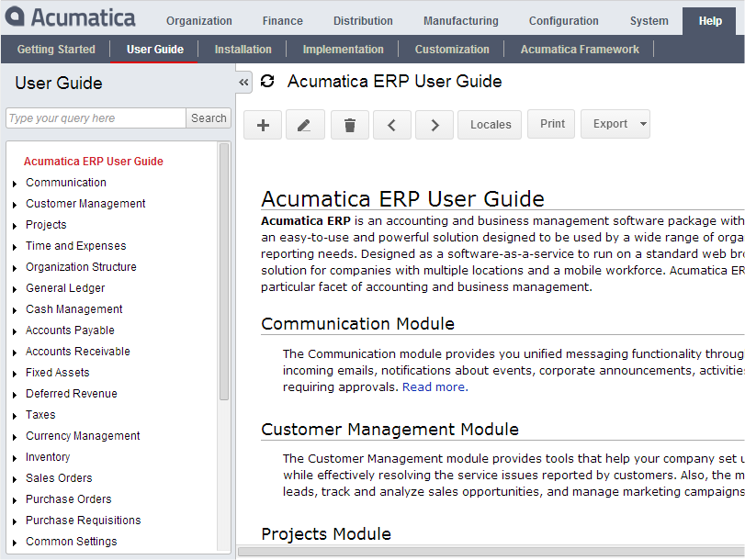Collapse the navigation pane with double-chevron
The height and width of the screenshot is (560, 745).
243,83
